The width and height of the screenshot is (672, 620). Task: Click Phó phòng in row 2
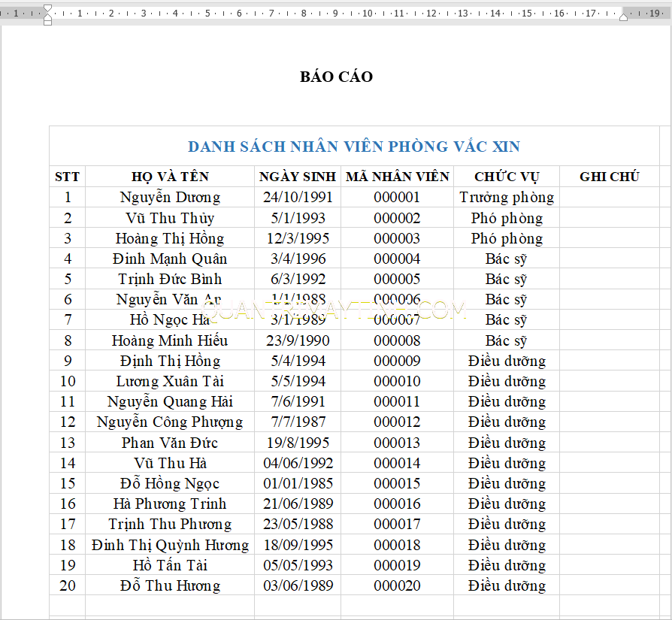coord(507,218)
